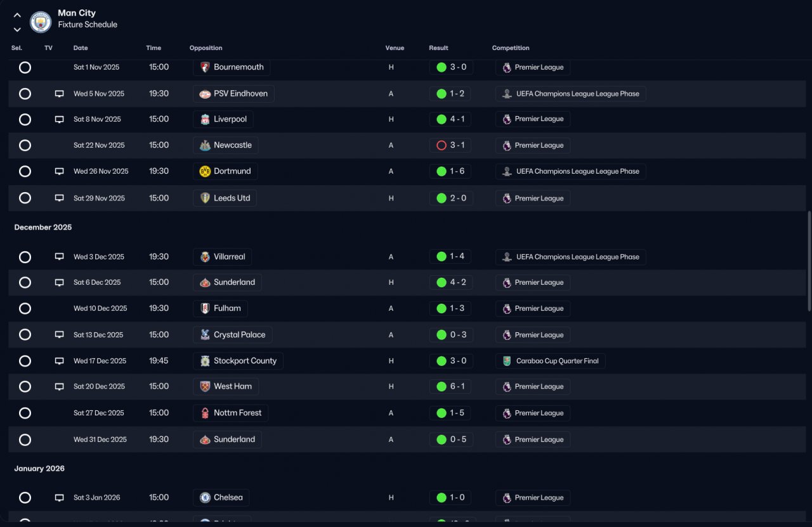
Task: Select the Newcastle fixture radio button
Action: coord(25,145)
